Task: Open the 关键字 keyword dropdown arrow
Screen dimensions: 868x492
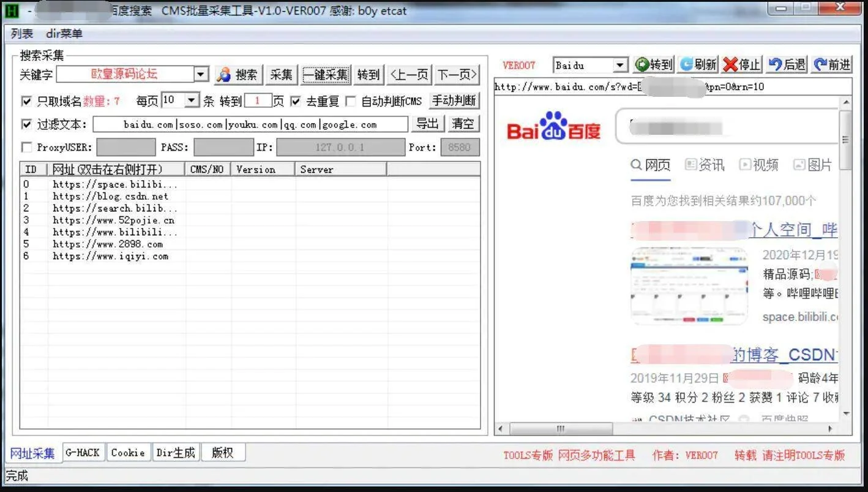Action: click(x=201, y=75)
